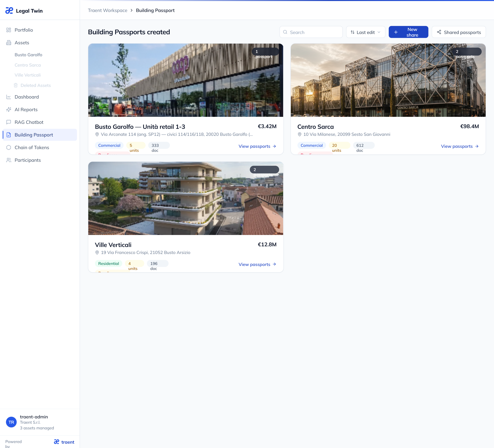This screenshot has height=448, width=494.
Task: Click the Residential tag on Ville Verticali card
Action: 108,263
